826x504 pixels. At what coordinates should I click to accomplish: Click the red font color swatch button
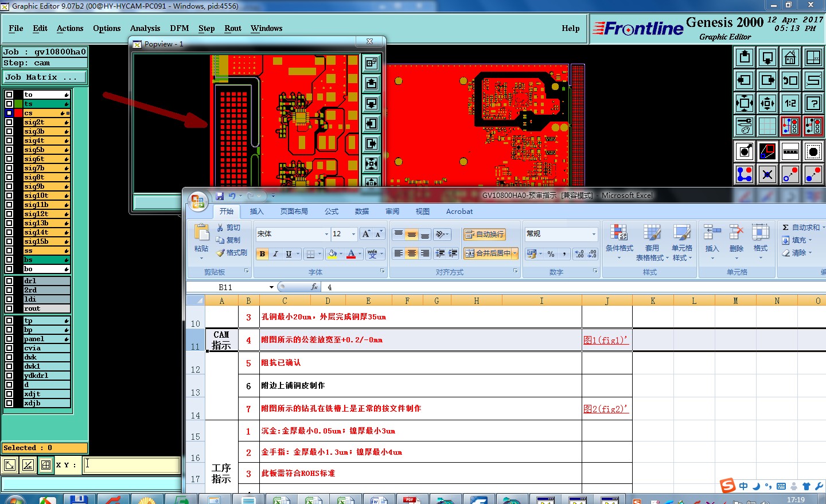tap(351, 254)
